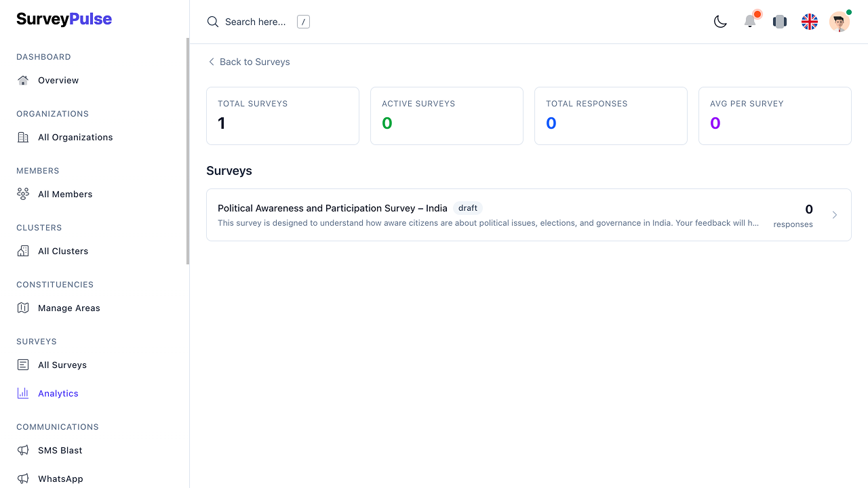Click the sidebar vertical scrollbar
868x488 pixels.
(x=188, y=150)
